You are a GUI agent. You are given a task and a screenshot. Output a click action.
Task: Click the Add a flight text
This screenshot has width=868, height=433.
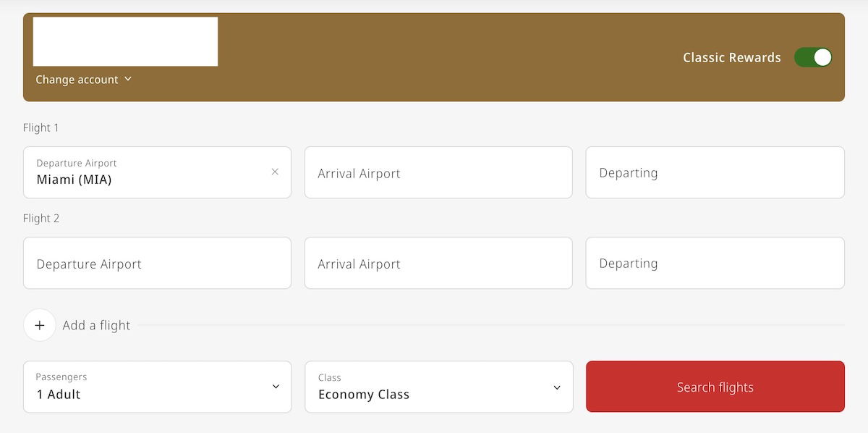tap(96, 326)
